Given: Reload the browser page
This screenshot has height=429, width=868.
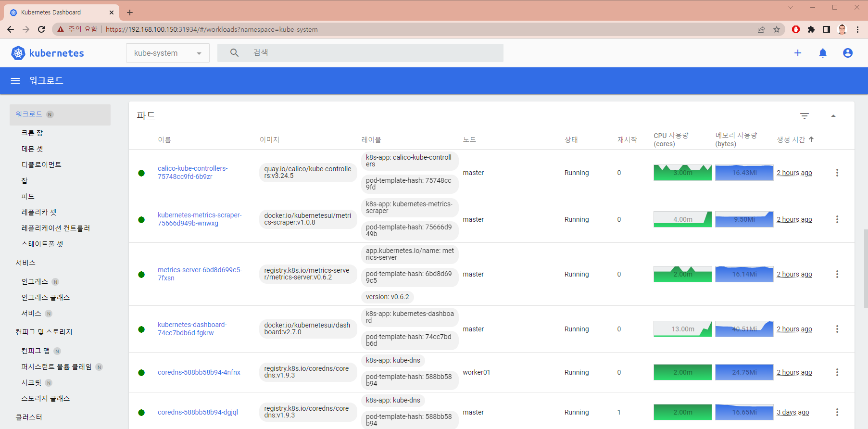Looking at the screenshot, I should pyautogui.click(x=41, y=29).
